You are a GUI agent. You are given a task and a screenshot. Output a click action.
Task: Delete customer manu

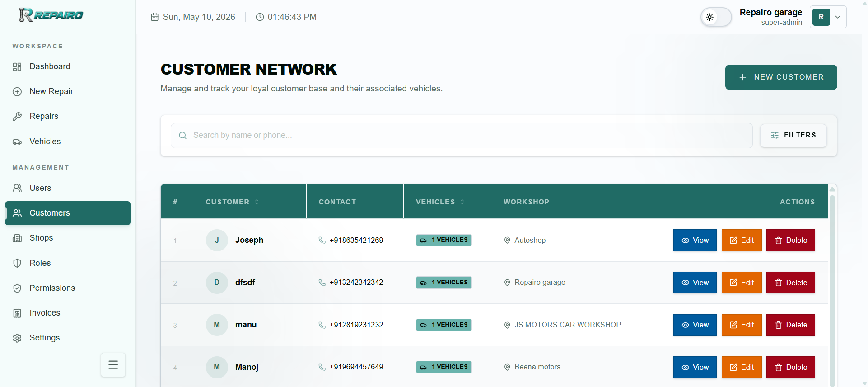[x=790, y=325]
